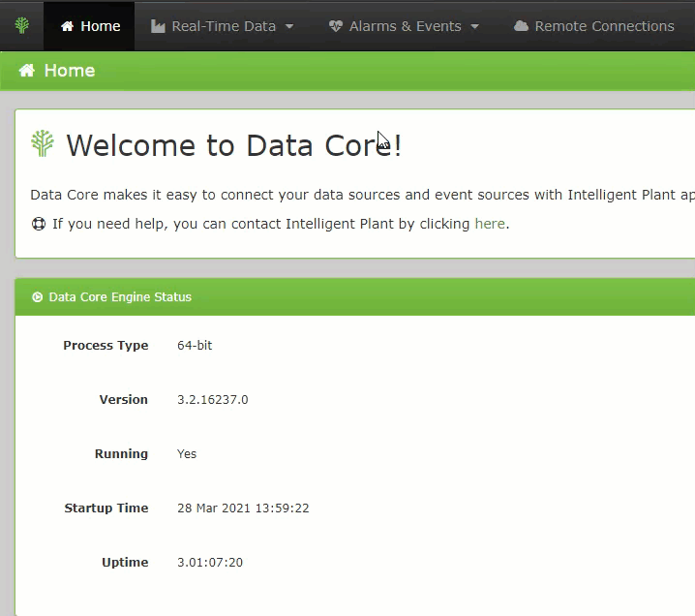Click the life ring help icon

(39, 224)
